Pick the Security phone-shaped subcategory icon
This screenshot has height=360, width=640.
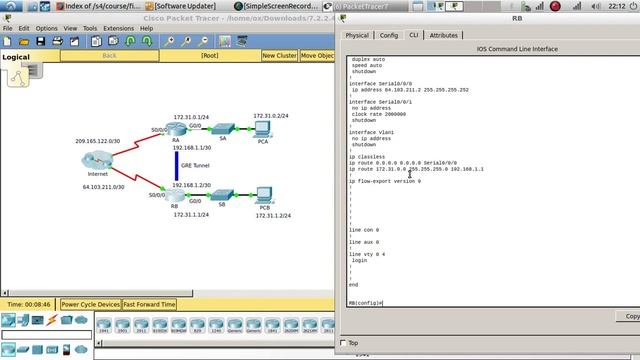[67, 350]
